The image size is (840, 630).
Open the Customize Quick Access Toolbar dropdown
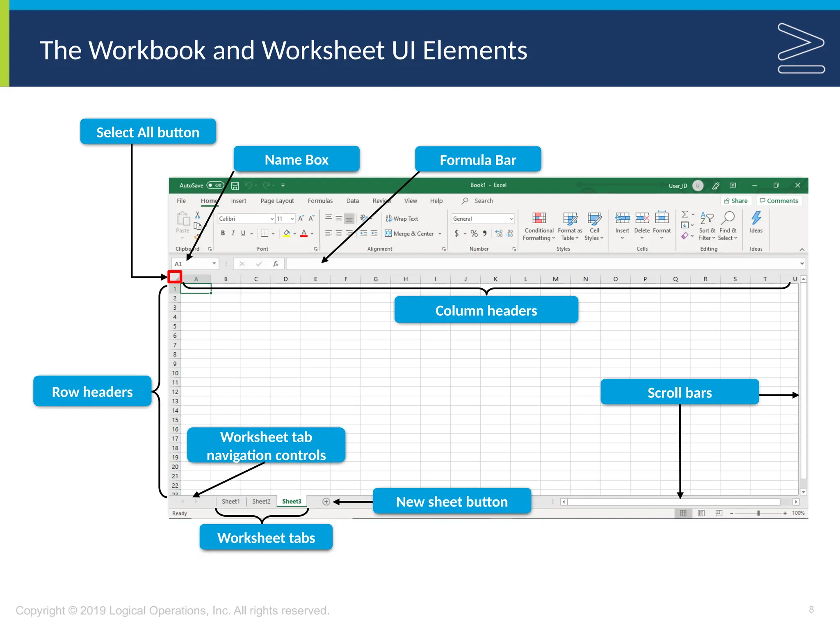tap(283, 185)
